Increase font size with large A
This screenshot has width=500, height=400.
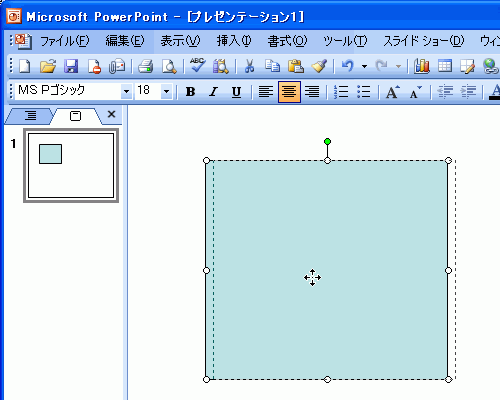pos(392,92)
